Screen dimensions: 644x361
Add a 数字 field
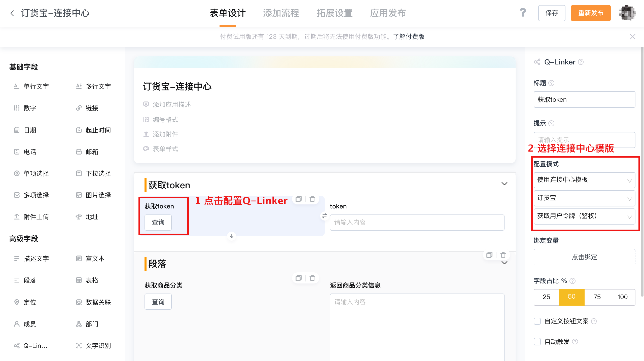pyautogui.click(x=25, y=108)
